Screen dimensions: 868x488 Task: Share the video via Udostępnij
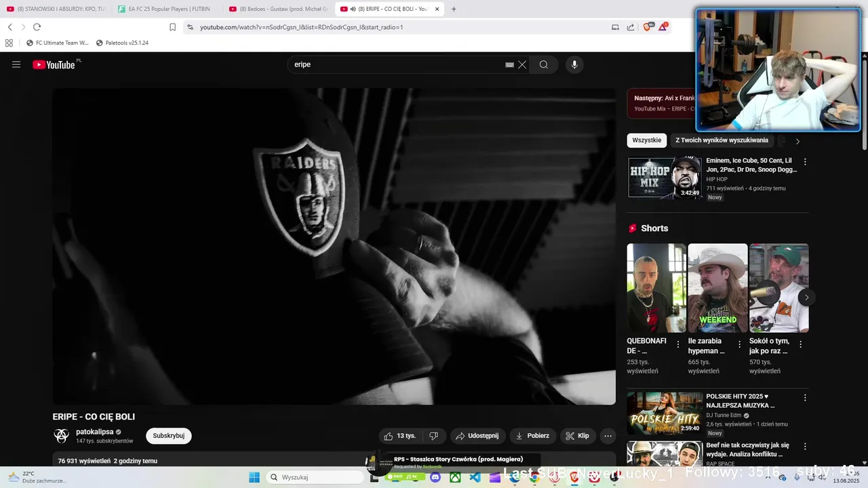pos(477,436)
